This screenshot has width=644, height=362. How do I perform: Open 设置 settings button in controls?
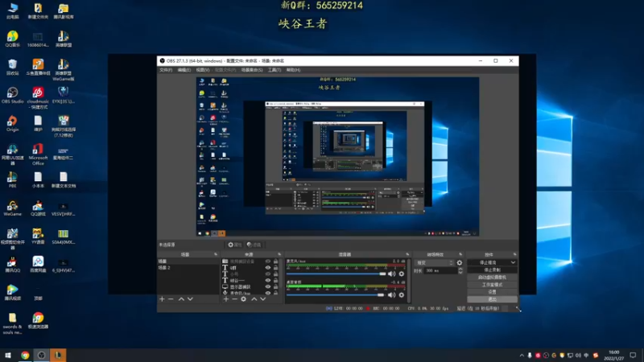[492, 292]
